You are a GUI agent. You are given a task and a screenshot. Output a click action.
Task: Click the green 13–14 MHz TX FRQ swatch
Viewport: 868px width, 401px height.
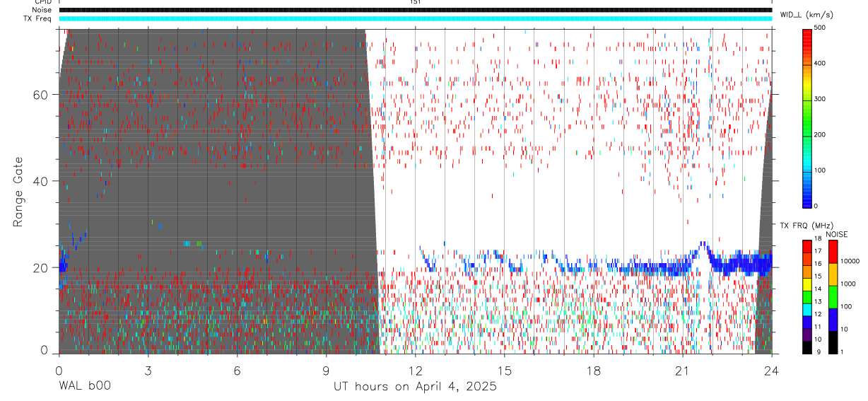[x=807, y=296]
